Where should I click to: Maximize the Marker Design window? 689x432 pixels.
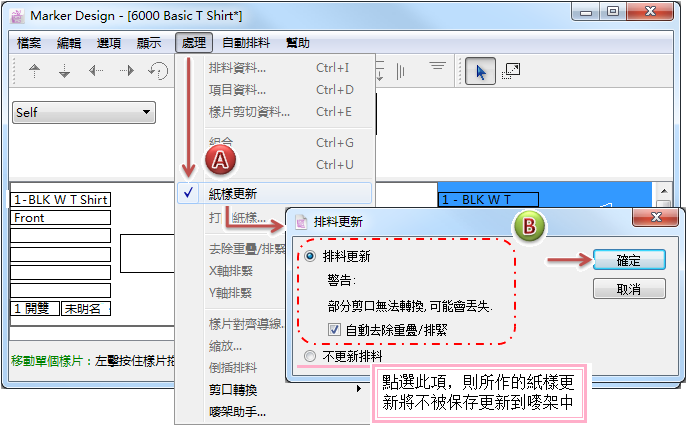(x=613, y=11)
